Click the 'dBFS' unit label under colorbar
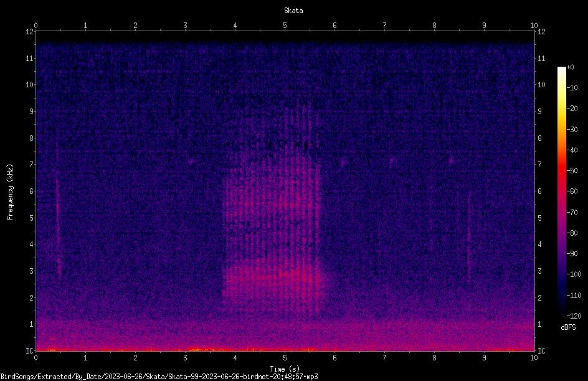 pos(568,327)
